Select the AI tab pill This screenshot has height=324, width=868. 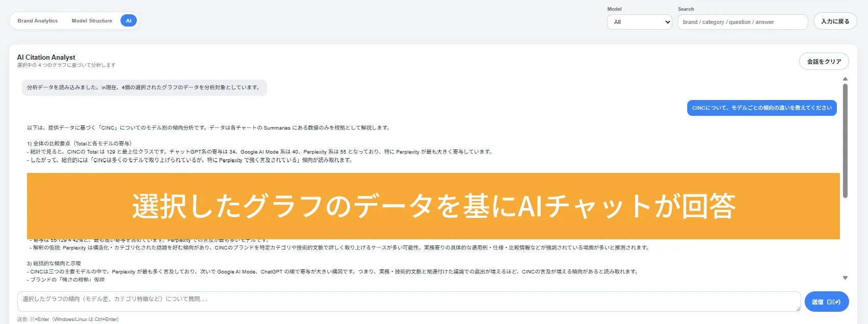tap(129, 21)
